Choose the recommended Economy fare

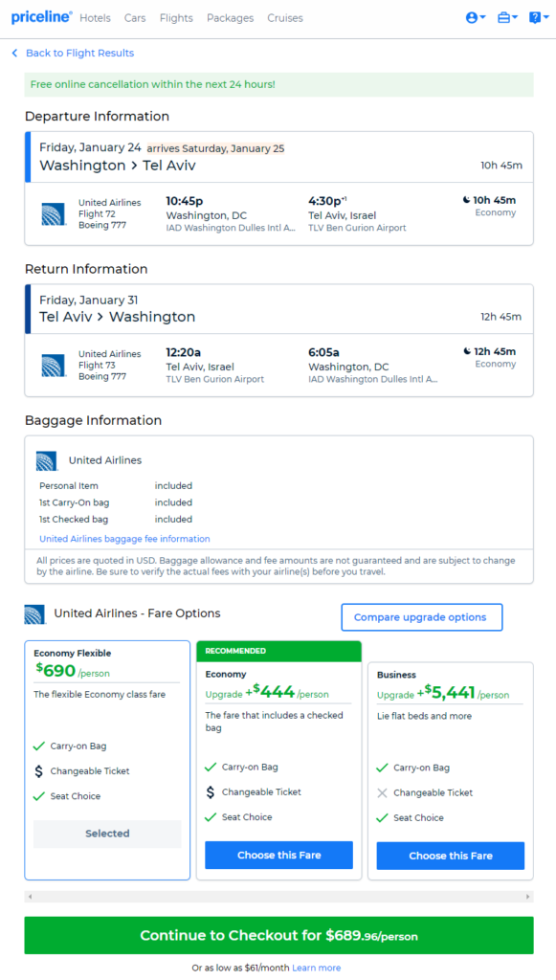pos(279,855)
